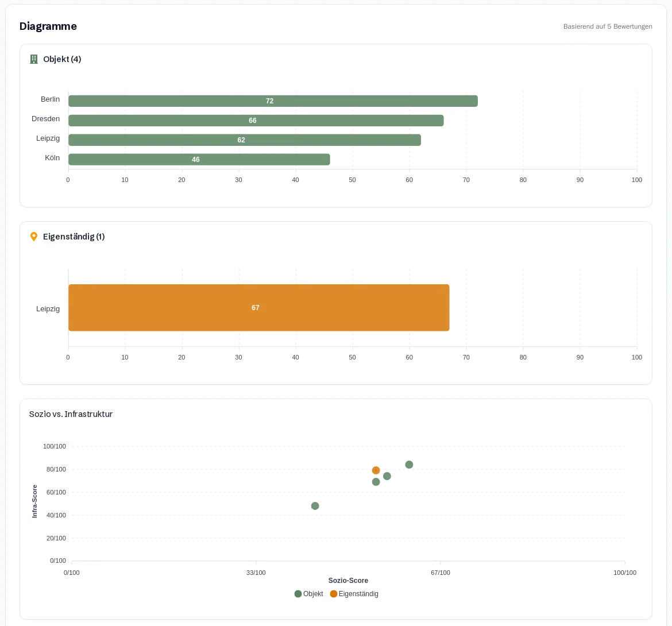Click the 60/100 tick label
Viewport: 672px width, 626px height.
click(56, 492)
